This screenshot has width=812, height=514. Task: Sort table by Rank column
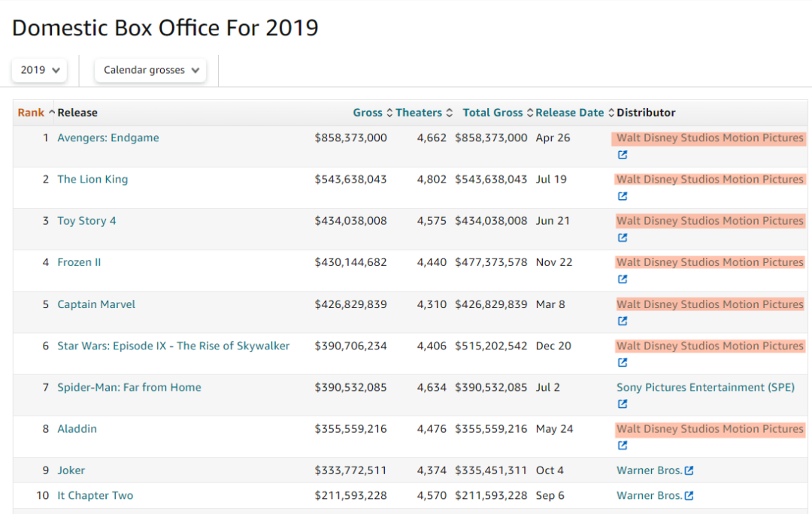point(31,113)
